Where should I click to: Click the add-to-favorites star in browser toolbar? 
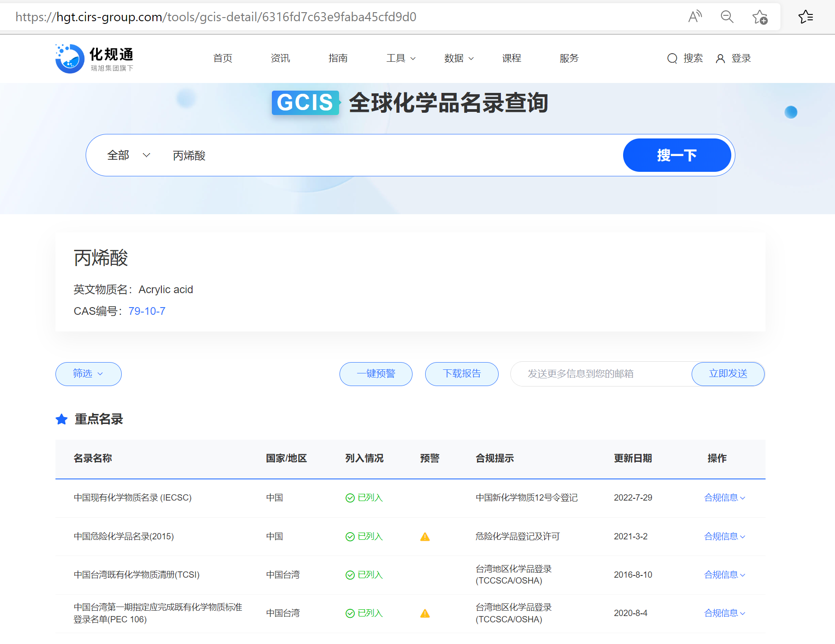(x=760, y=16)
